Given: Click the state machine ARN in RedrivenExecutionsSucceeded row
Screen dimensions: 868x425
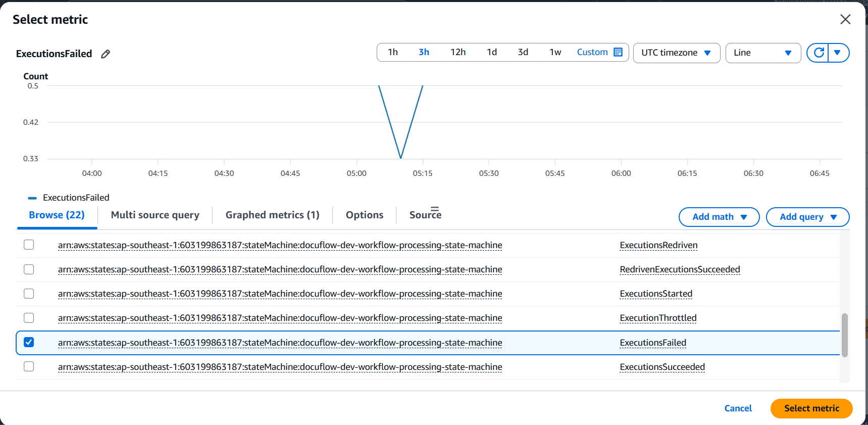Looking at the screenshot, I should click(x=280, y=269).
